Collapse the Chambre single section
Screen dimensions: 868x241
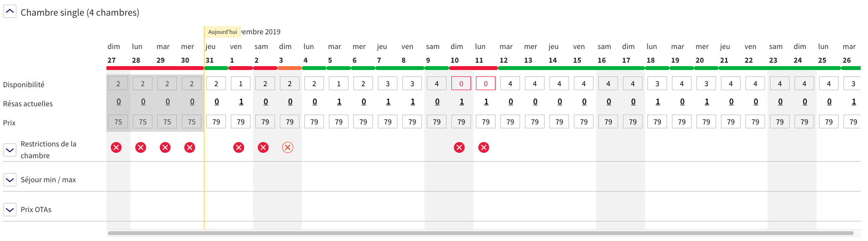(x=10, y=11)
